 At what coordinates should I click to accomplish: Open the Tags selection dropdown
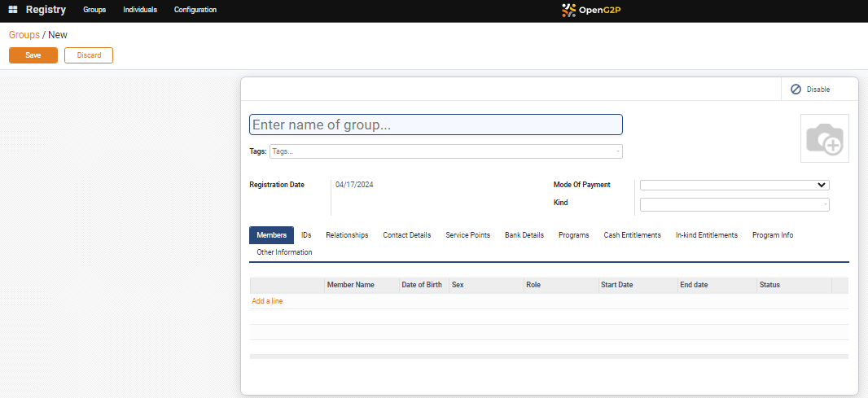click(x=445, y=151)
